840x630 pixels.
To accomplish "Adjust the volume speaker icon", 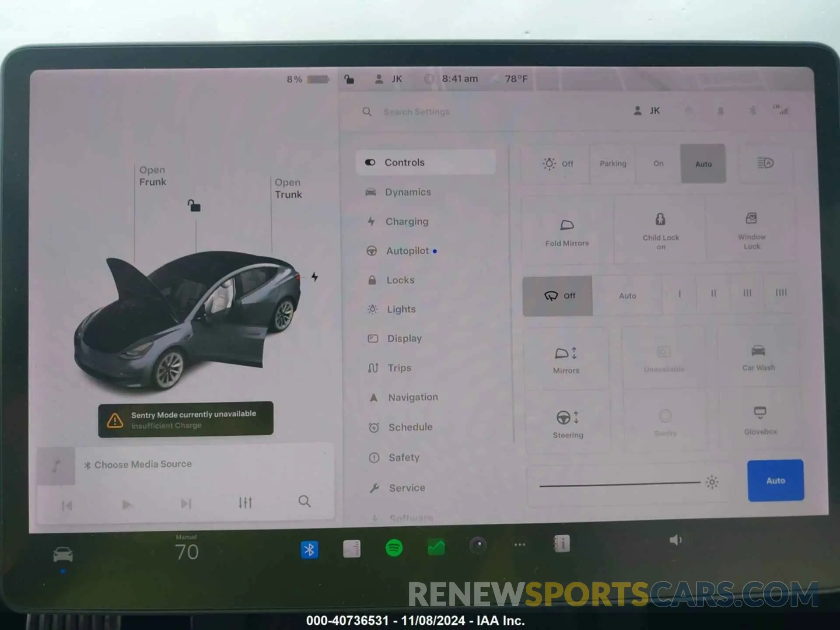I will point(675,540).
